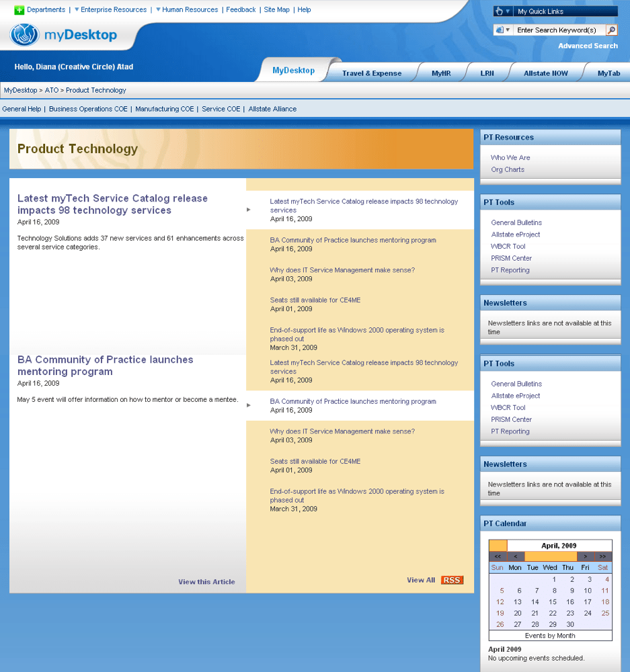The height and width of the screenshot is (672, 630).
Task: Open Manufacturing COE
Action: 165,109
